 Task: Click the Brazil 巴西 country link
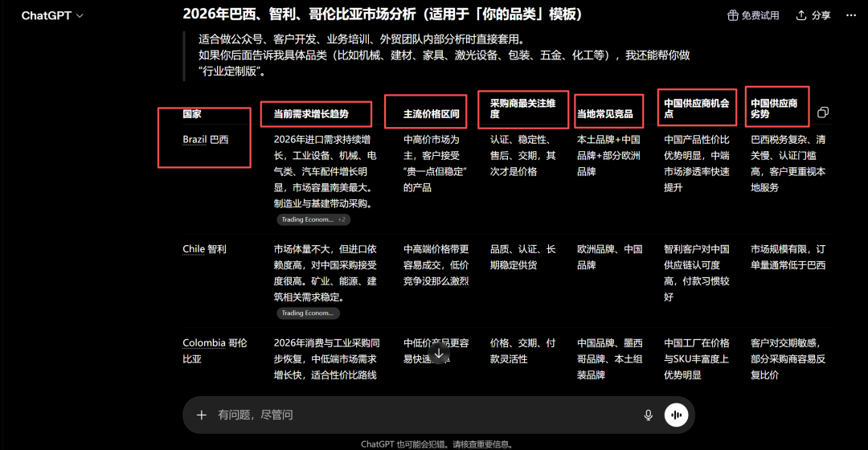(x=206, y=140)
